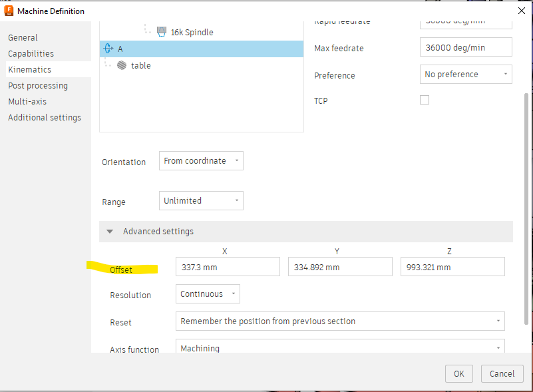
Task: Open the Resolution dropdown
Action: click(x=208, y=294)
